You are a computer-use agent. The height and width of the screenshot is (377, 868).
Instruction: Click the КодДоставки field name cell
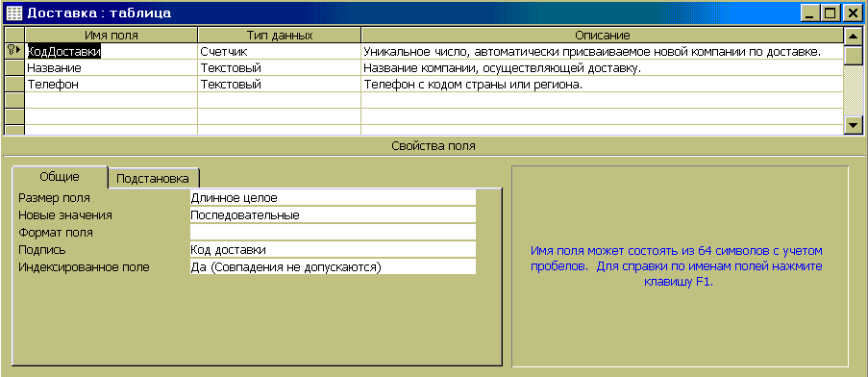click(112, 52)
